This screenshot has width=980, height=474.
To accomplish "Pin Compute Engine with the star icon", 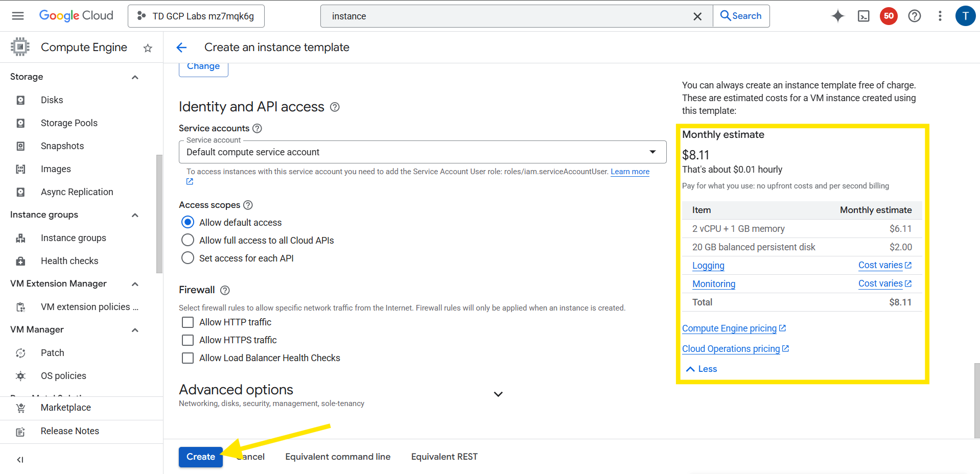I will pos(148,48).
